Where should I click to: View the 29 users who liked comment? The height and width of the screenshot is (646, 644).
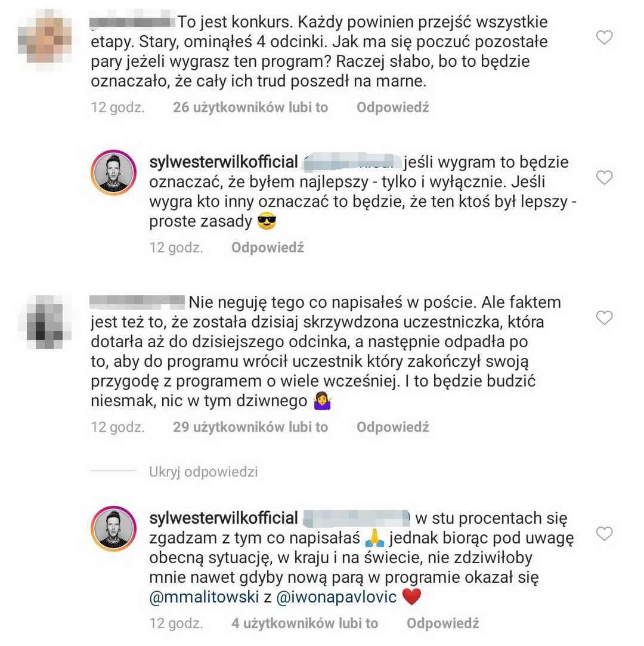(x=250, y=427)
